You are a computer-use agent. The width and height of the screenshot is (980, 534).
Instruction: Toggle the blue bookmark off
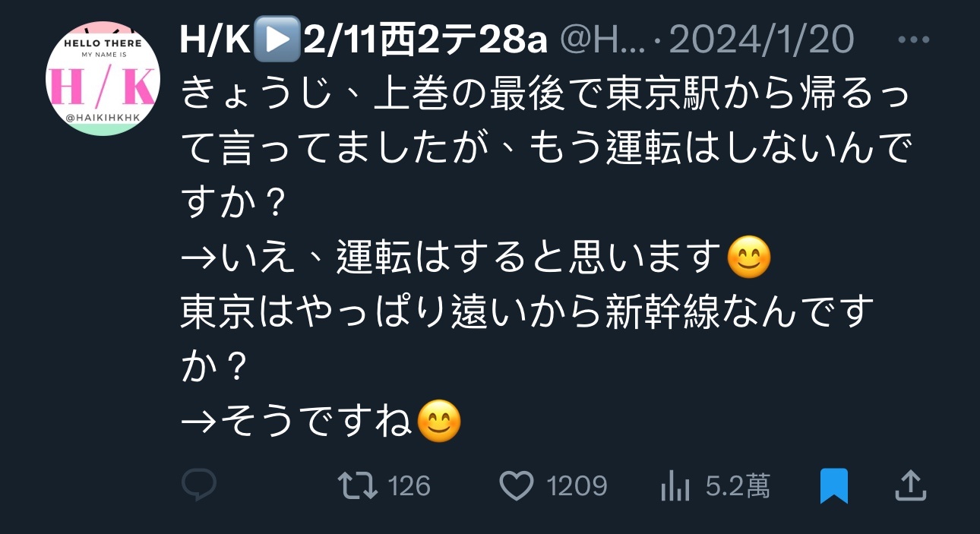[x=833, y=486]
